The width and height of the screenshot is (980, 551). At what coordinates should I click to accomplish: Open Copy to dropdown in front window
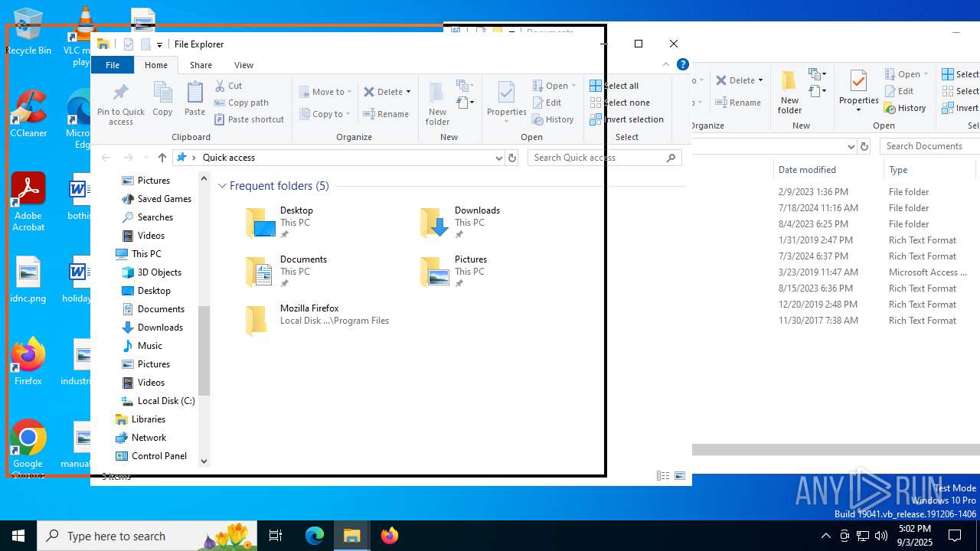point(325,114)
